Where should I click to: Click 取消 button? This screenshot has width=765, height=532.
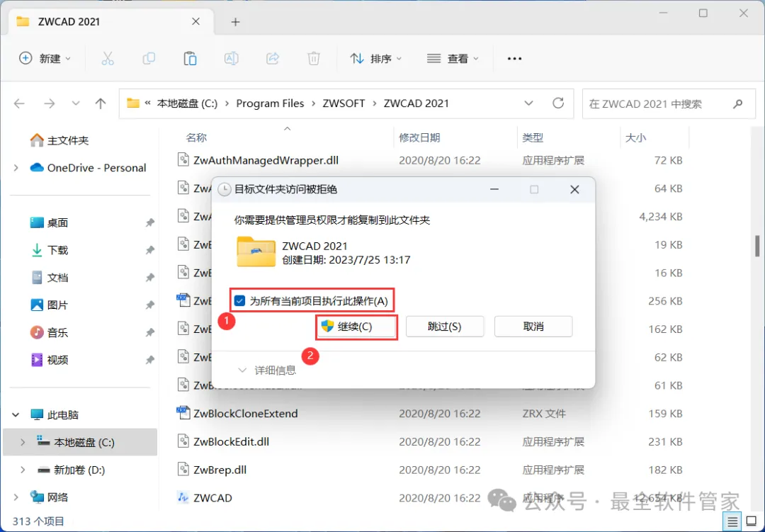click(533, 327)
